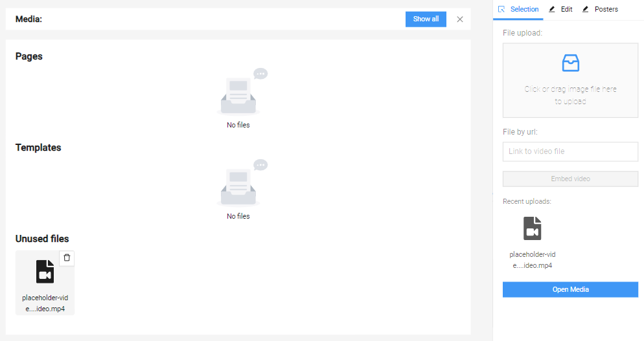The width and height of the screenshot is (644, 341).
Task: Focus the Link to video file field
Action: click(570, 151)
